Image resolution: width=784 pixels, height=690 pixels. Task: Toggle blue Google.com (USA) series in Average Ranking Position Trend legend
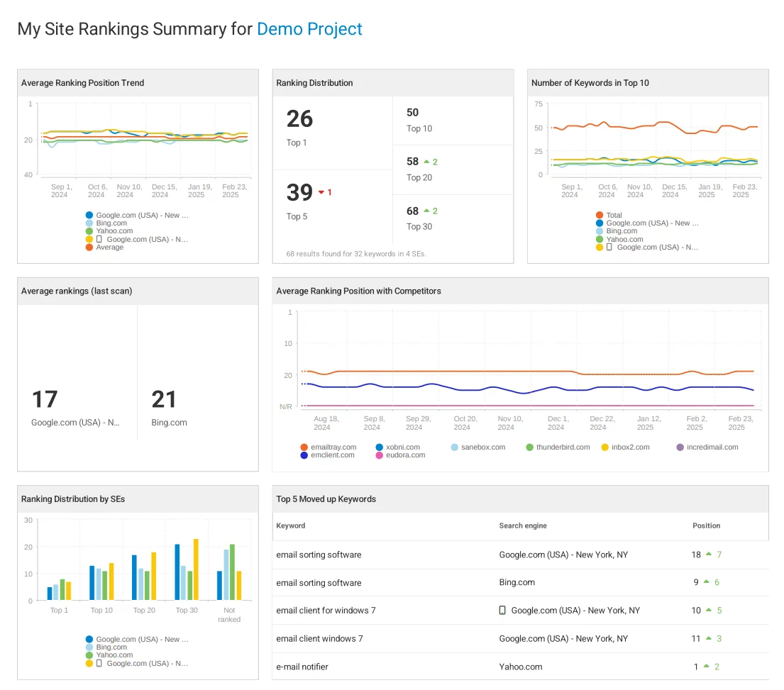[x=137, y=216]
